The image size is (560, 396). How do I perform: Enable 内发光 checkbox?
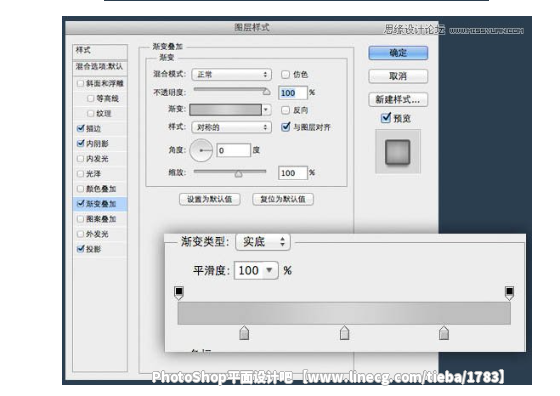pos(80,159)
